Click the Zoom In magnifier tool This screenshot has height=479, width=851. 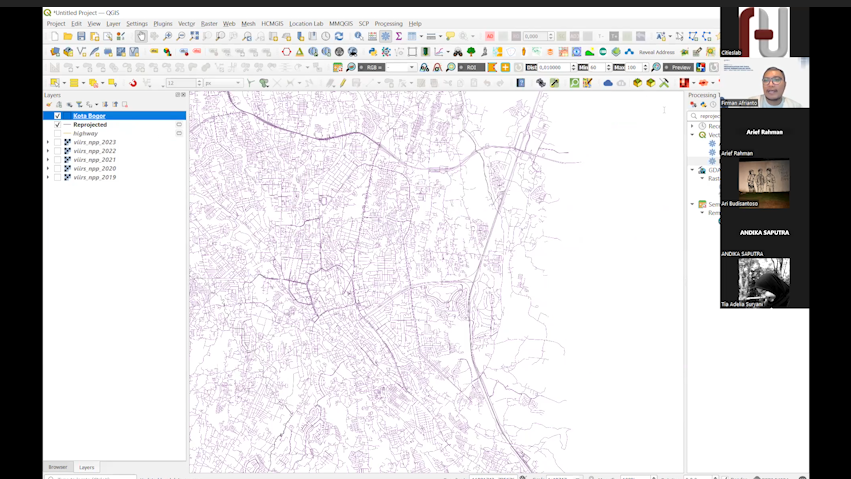point(167,36)
